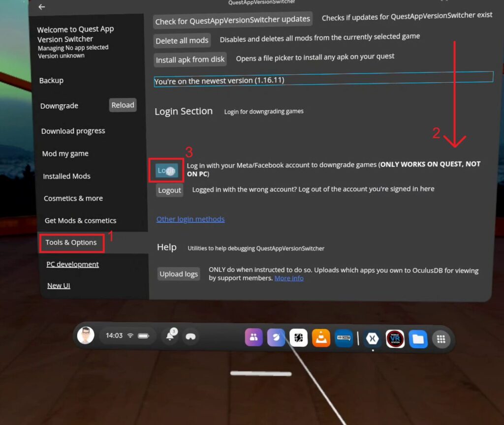Click Install apk from disk
This screenshot has width=504, height=425.
click(x=190, y=60)
